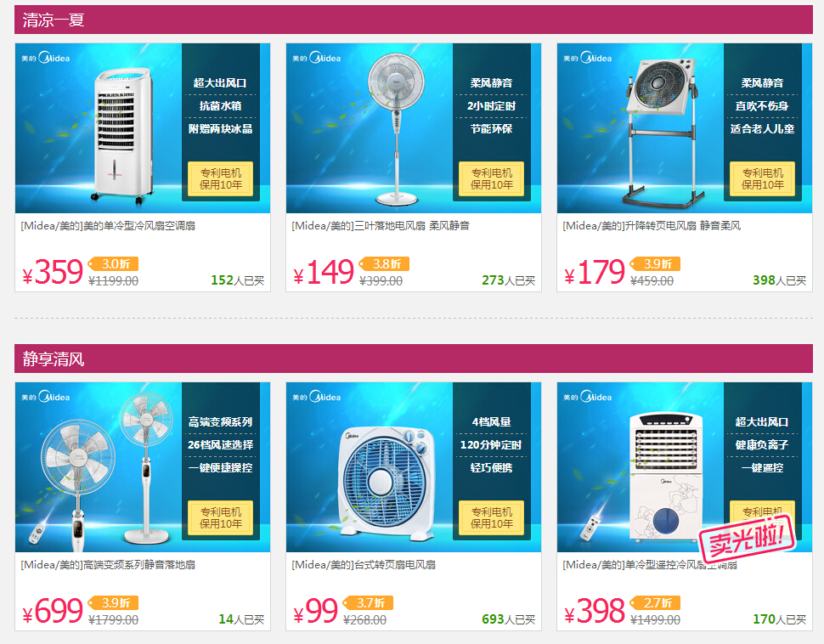The image size is (824, 644).
Task: Click the 3.0折 discount tag icon
Action: (x=114, y=264)
